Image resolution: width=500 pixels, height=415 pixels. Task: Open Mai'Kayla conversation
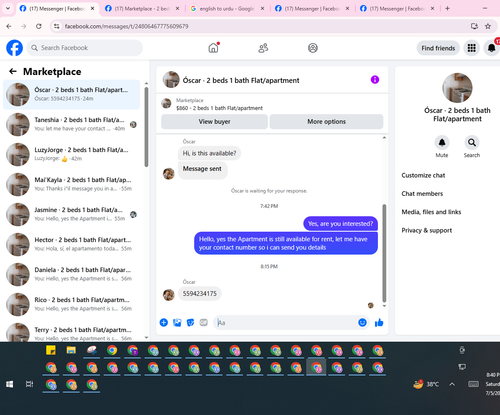pos(72,184)
